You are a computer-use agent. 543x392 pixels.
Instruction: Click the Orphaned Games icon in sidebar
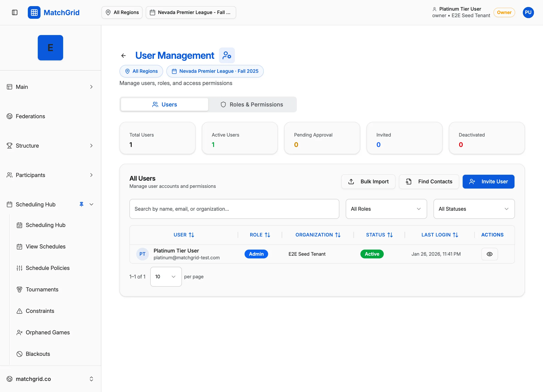pos(19,332)
